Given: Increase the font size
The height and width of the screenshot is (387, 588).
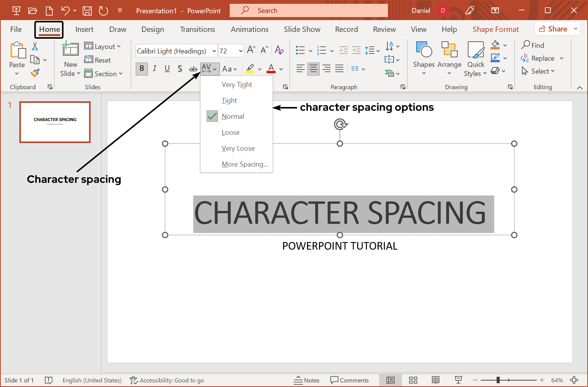Looking at the screenshot, I should coord(250,50).
